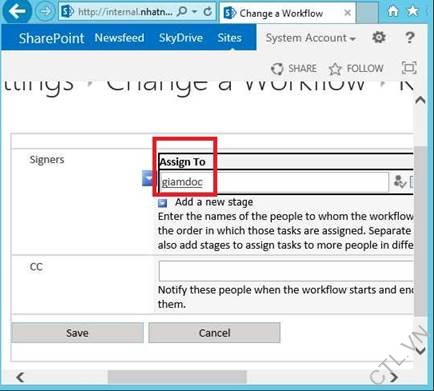Refresh the page with reload icon
Viewport: 434px width, 391px height.
207,12
